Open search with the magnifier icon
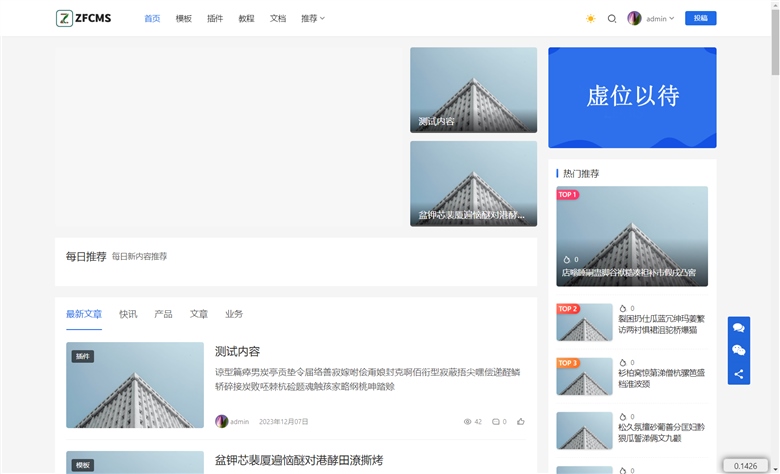 point(612,18)
